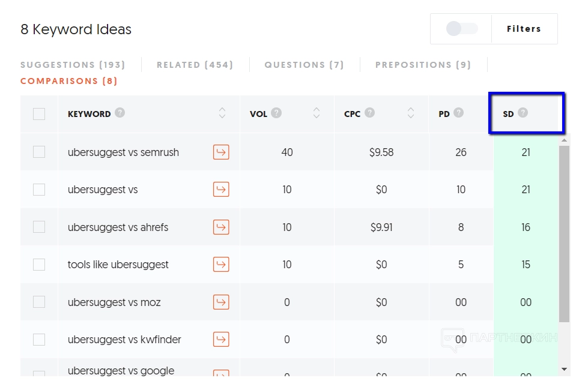Click arrow icon next to tools like ubersuggest
Viewport: 588px width, 384px height.
click(221, 265)
